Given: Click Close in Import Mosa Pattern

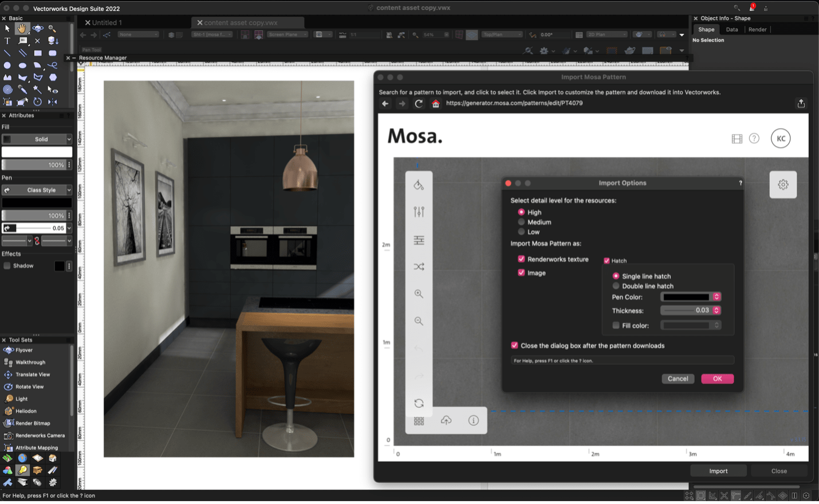Looking at the screenshot, I should [x=779, y=471].
